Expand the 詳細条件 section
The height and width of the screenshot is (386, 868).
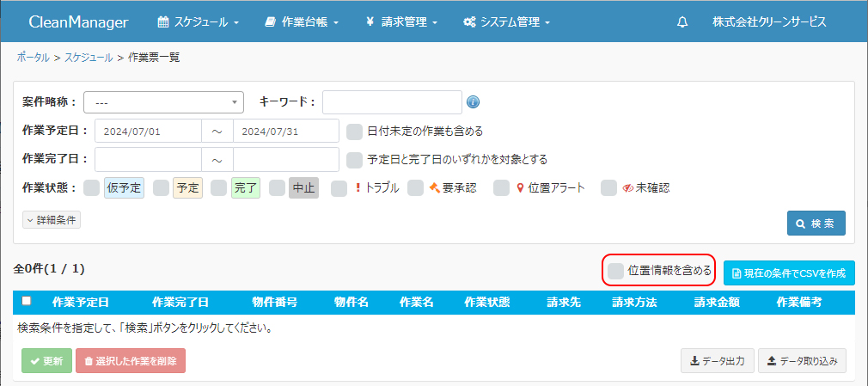(52, 220)
